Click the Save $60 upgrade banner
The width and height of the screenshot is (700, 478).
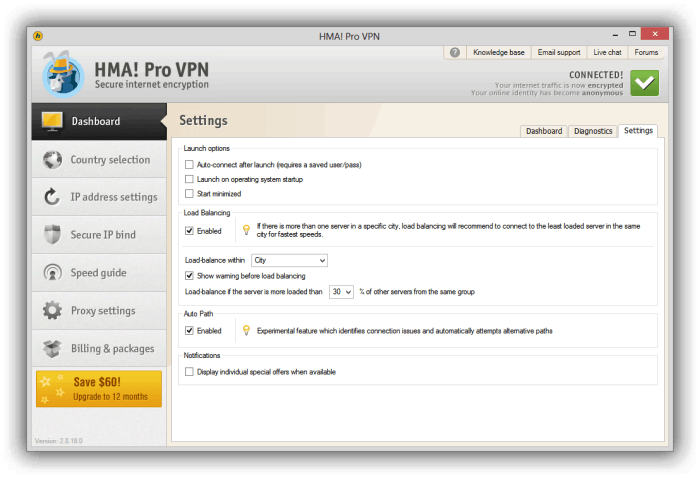(x=99, y=388)
